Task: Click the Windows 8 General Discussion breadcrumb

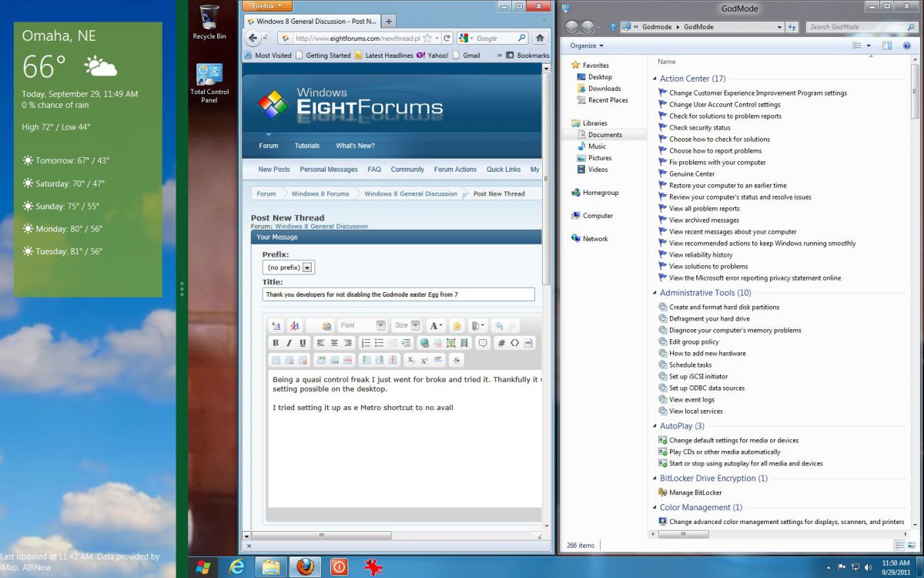Action: coord(410,194)
